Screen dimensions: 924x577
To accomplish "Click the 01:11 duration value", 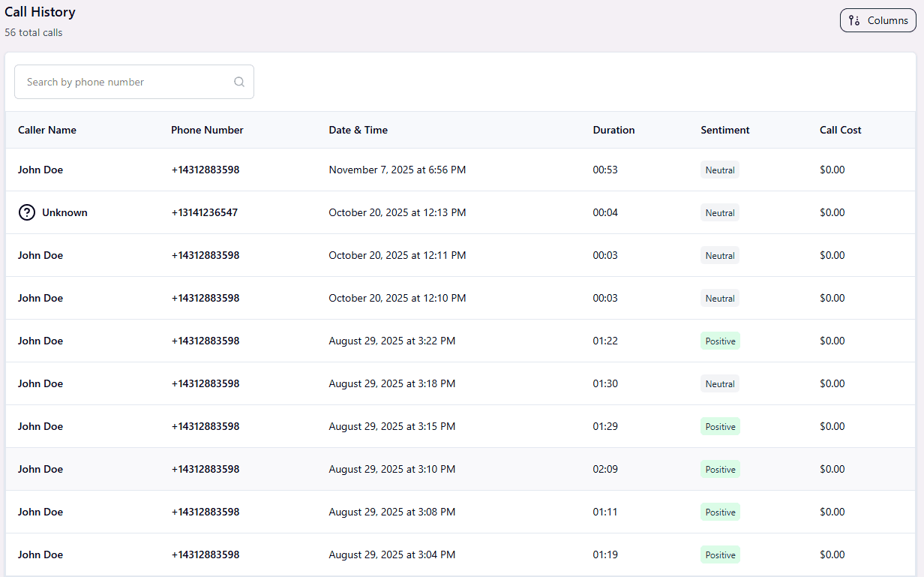I will (x=605, y=512).
